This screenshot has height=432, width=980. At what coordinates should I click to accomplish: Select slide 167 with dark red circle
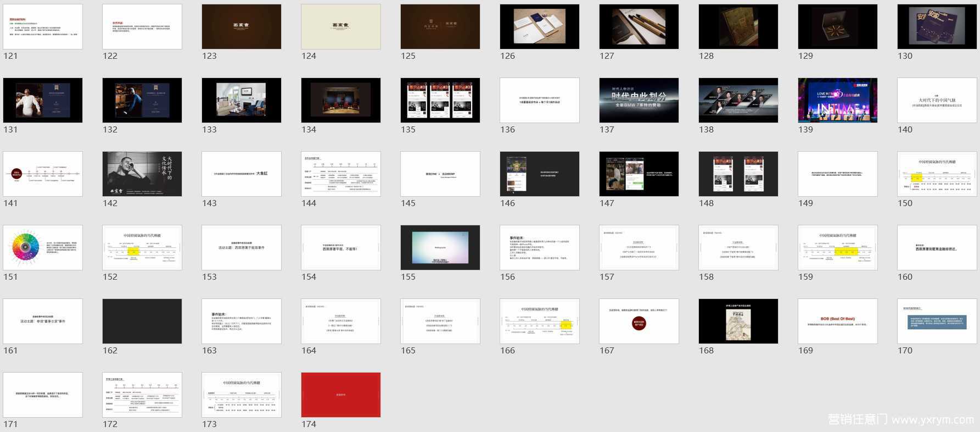tap(639, 321)
